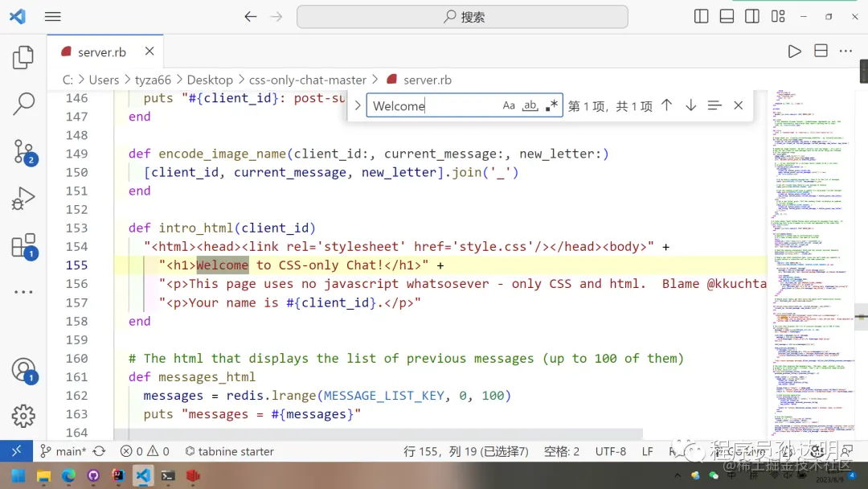Open GitHub Desktop from taskbar

(x=93, y=475)
